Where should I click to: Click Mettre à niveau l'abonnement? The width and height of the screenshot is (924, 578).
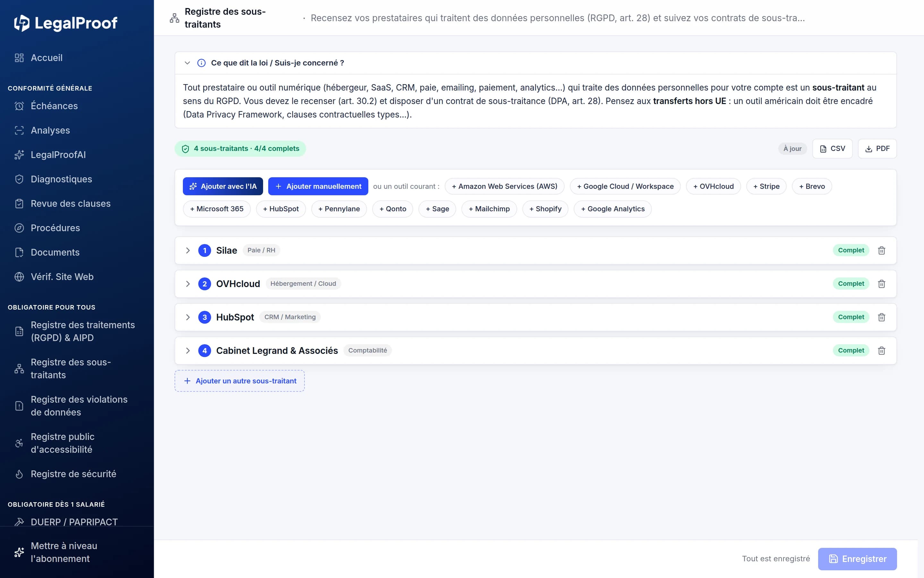tap(77, 552)
